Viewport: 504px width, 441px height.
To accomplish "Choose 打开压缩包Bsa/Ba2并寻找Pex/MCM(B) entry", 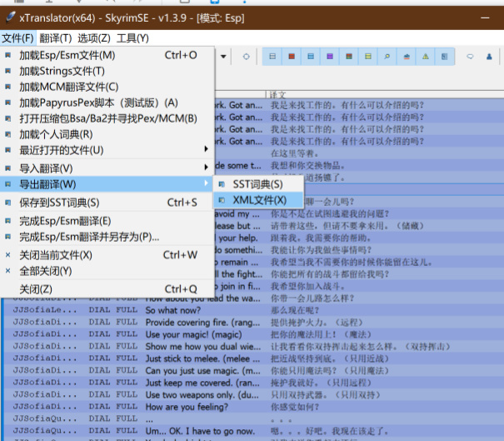I will point(107,118).
